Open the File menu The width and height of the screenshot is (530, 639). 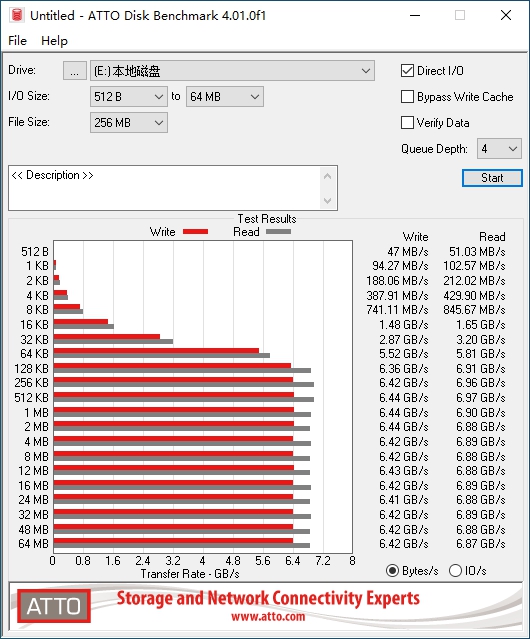click(17, 41)
